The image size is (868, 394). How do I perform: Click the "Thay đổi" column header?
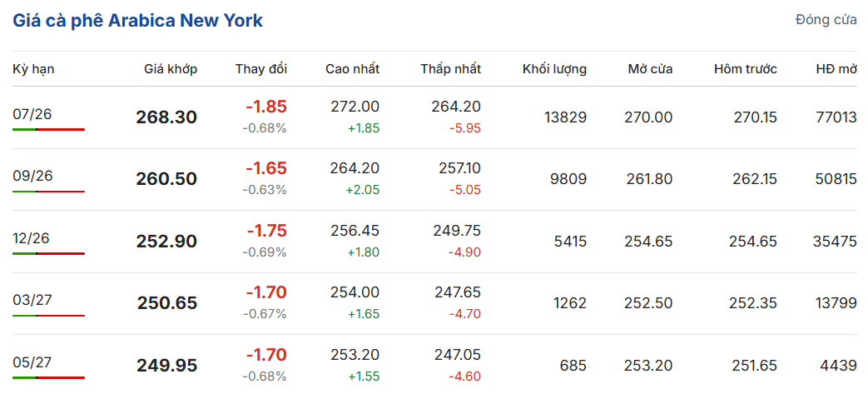click(x=261, y=69)
